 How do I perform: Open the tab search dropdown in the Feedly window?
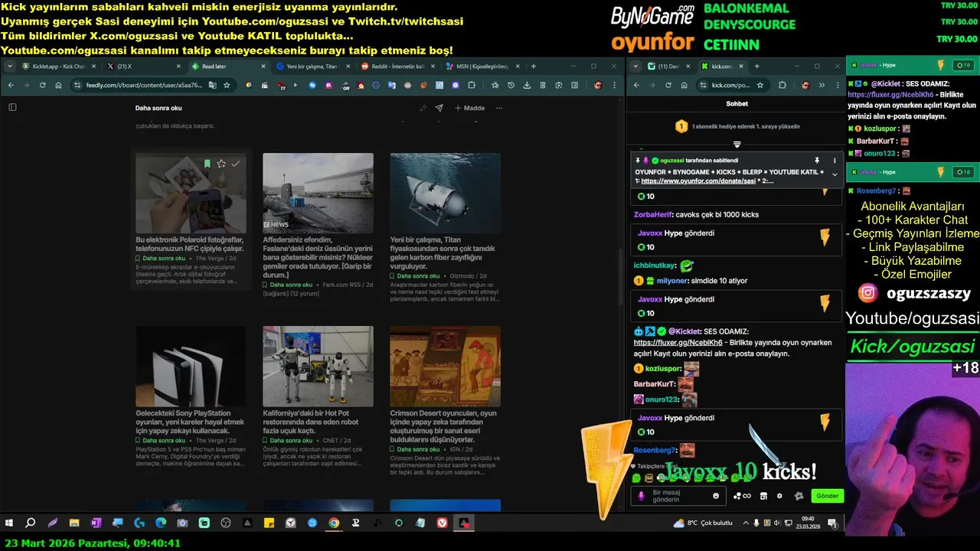pos(10,67)
